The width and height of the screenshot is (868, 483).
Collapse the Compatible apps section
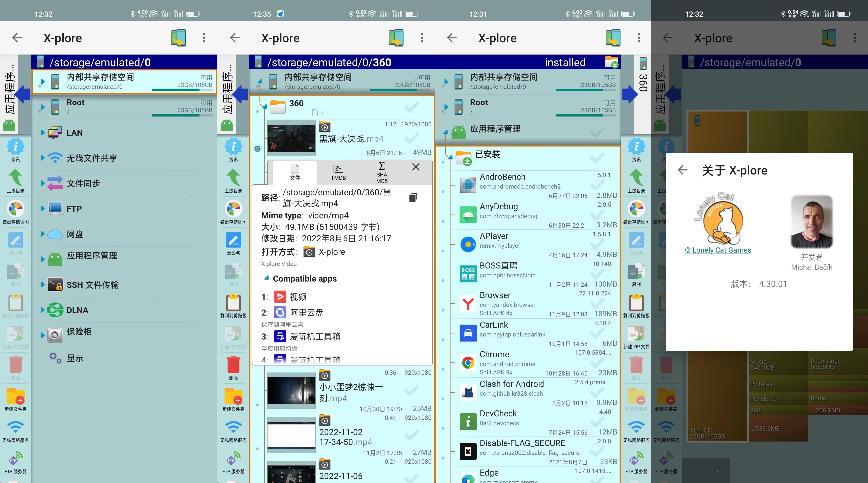click(266, 278)
